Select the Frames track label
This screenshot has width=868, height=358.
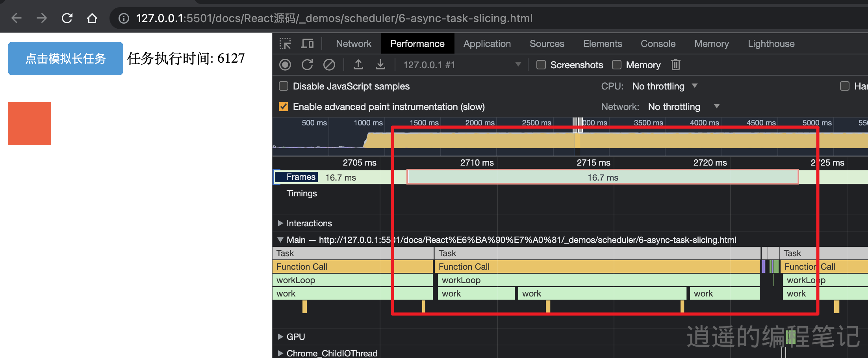(301, 177)
